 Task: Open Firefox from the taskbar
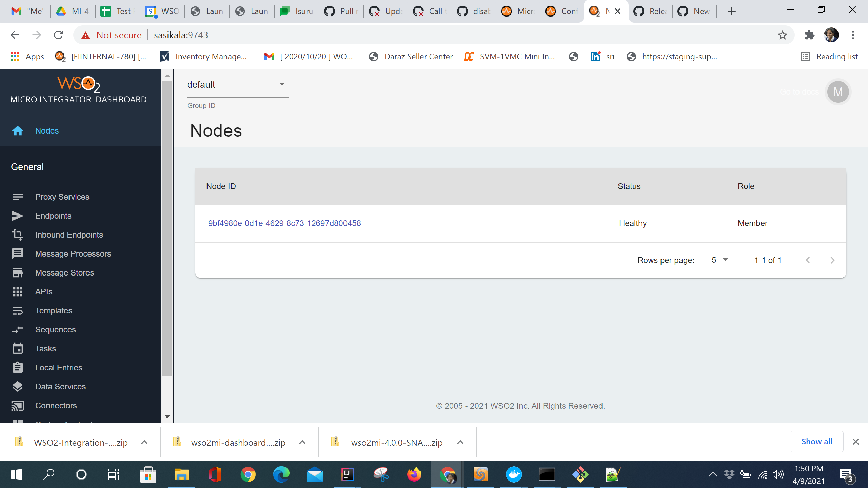point(414,474)
